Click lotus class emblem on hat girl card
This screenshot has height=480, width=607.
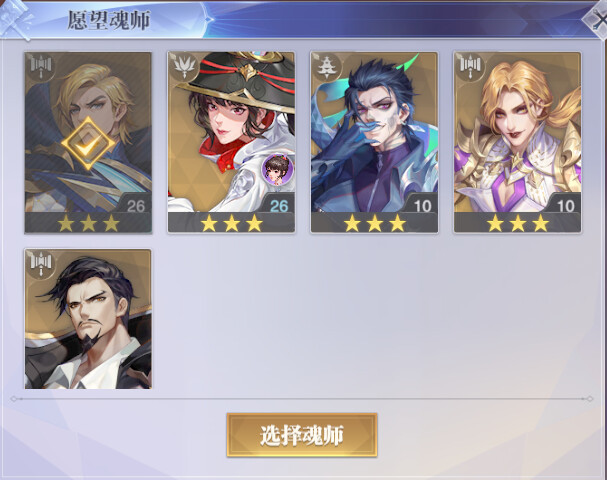click(x=183, y=66)
